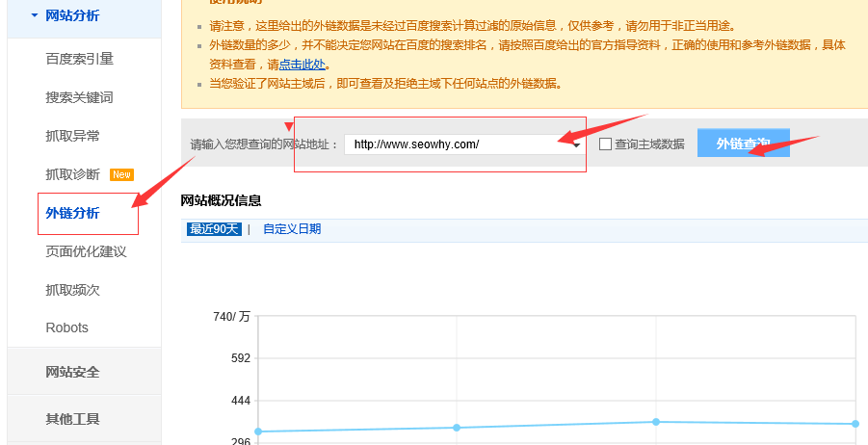Go to 抓取频次 section

click(x=72, y=289)
